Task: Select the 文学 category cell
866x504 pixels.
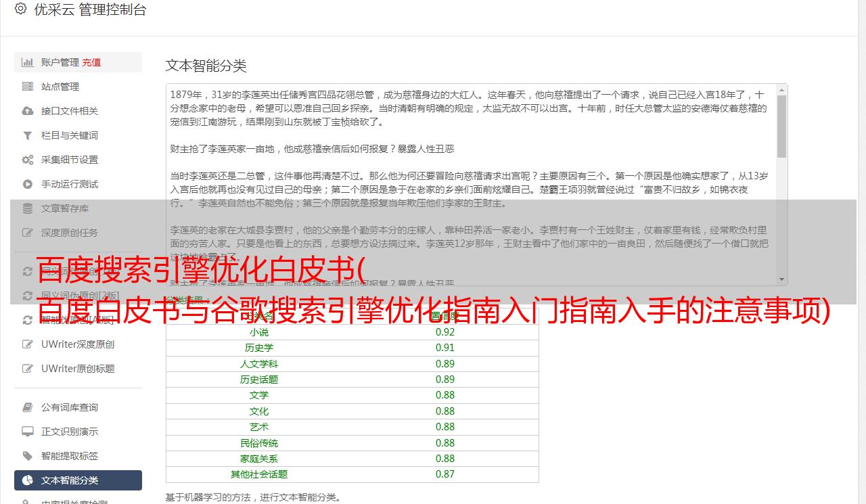Action: 259,395
